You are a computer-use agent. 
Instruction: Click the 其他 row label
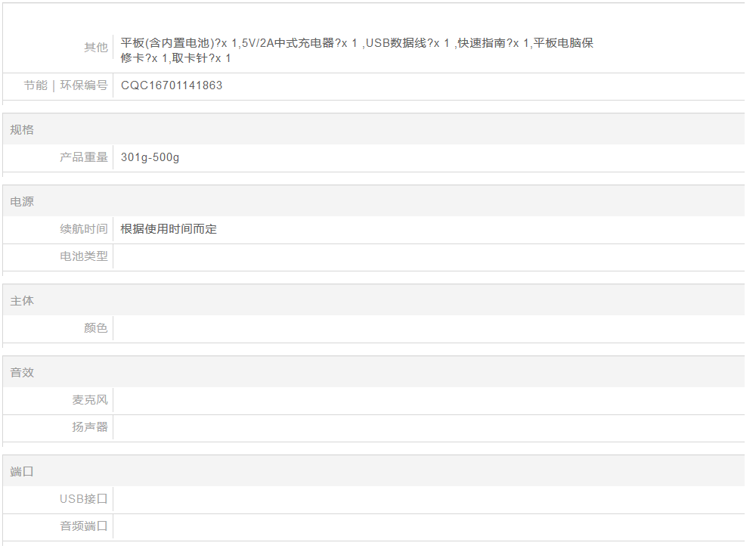click(95, 47)
